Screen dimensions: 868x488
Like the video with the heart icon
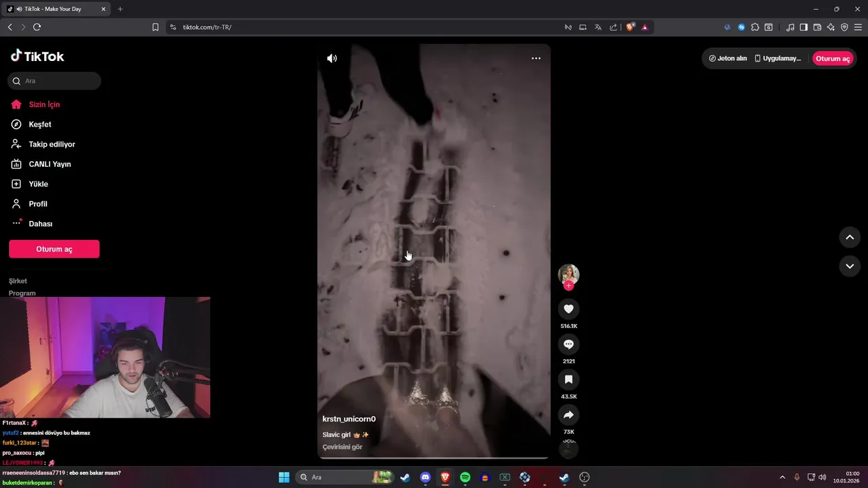pos(568,309)
